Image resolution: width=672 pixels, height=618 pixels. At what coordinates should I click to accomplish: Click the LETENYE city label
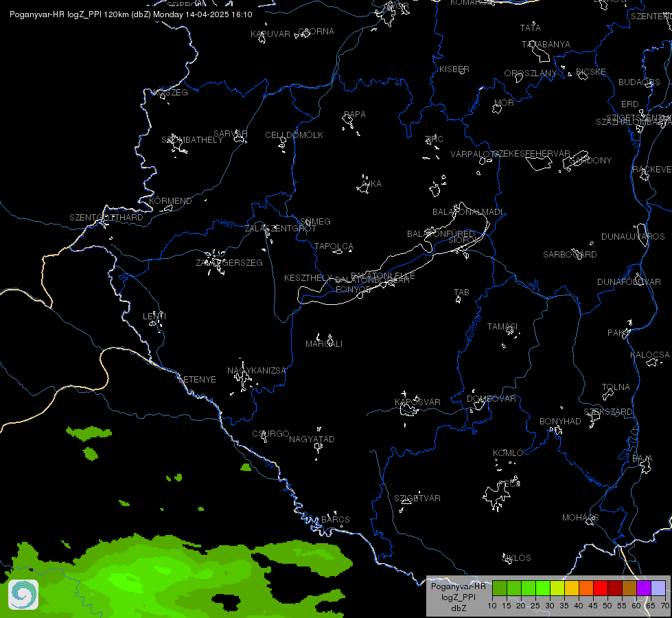pyautogui.click(x=197, y=380)
